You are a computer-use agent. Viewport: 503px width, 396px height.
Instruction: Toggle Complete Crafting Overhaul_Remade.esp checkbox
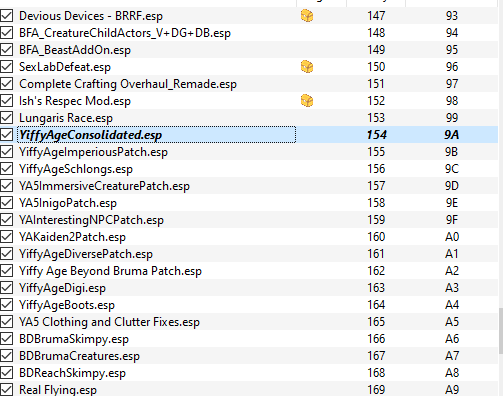6,84
